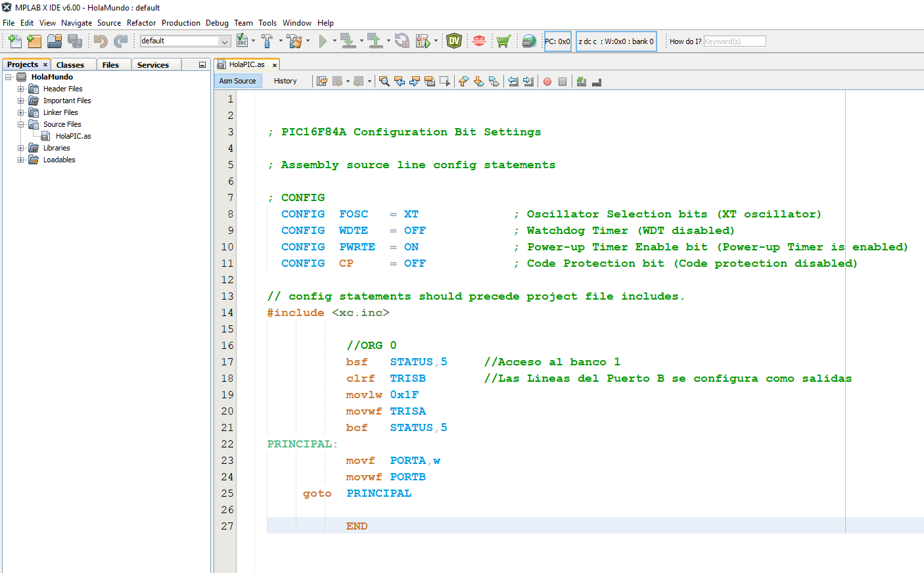Collapse the HolaMundo project node
Image resolution: width=924 pixels, height=573 pixels.
[x=9, y=77]
